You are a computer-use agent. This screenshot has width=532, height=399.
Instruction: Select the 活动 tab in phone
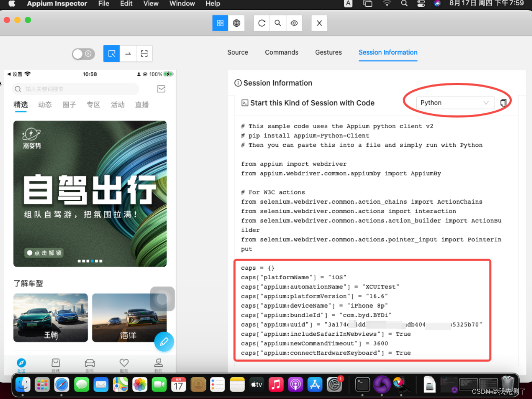tap(118, 105)
